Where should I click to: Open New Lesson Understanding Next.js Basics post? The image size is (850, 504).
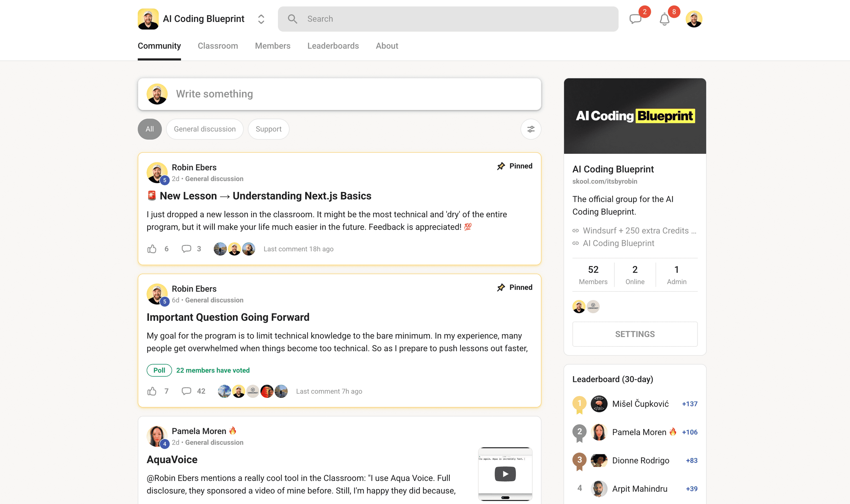pos(259,196)
